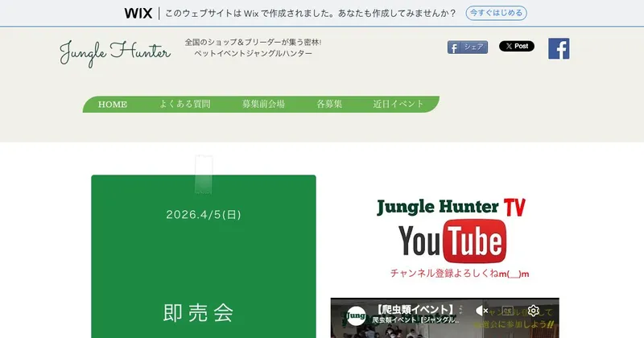
Task: Open the よくある質問 menu item
Action: (x=185, y=104)
